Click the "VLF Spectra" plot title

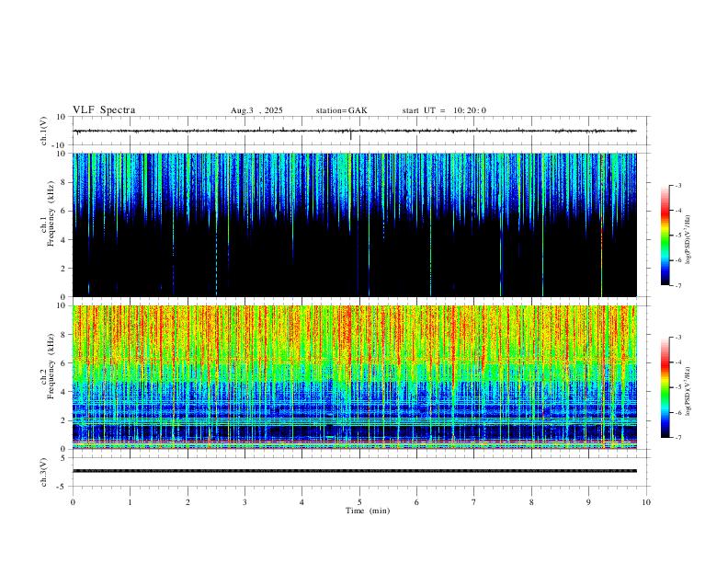coord(104,110)
